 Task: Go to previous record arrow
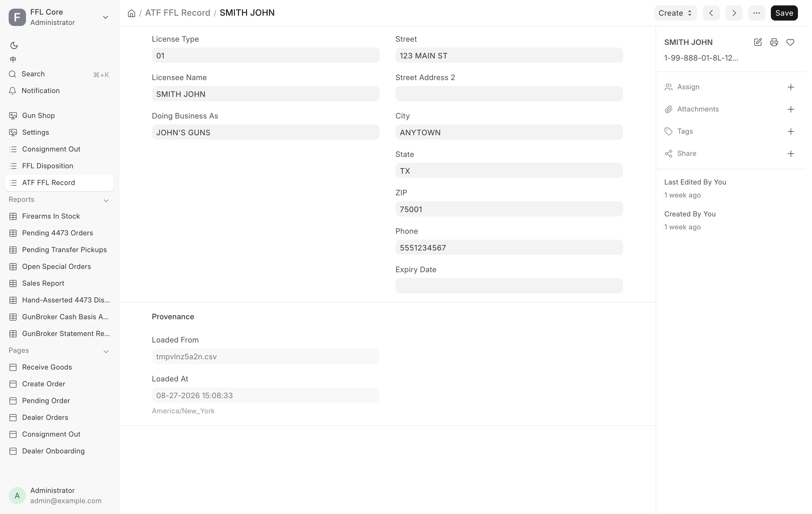pos(711,13)
